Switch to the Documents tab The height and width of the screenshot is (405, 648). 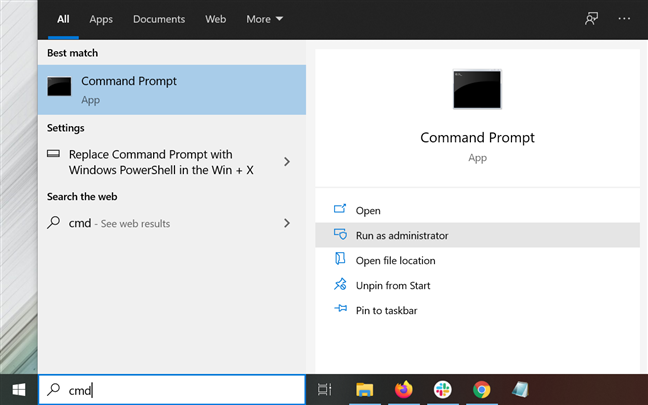coord(159,19)
